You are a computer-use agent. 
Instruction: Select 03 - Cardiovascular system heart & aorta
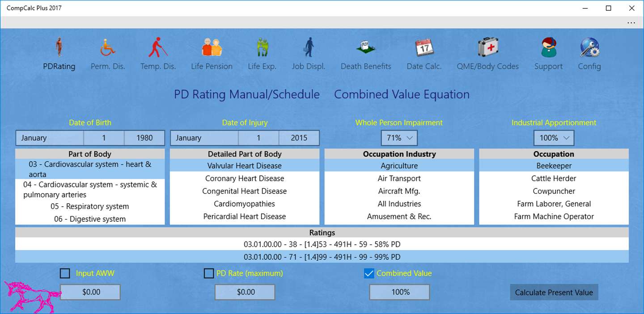pyautogui.click(x=90, y=169)
